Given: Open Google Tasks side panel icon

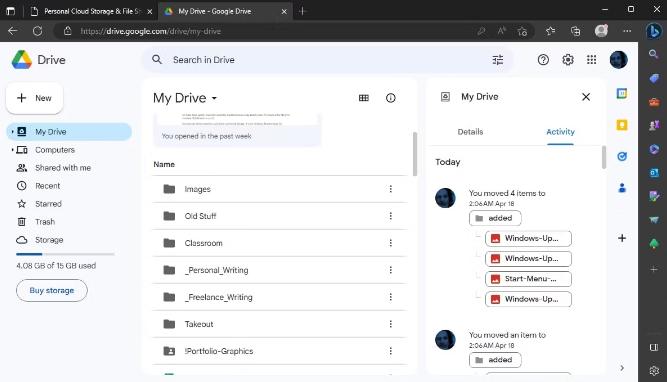Looking at the screenshot, I should point(621,157).
